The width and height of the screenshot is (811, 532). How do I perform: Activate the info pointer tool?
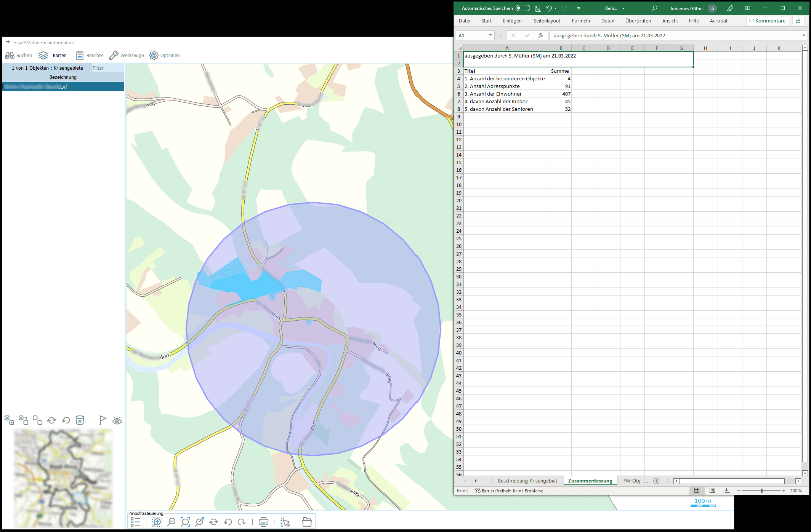[x=285, y=522]
